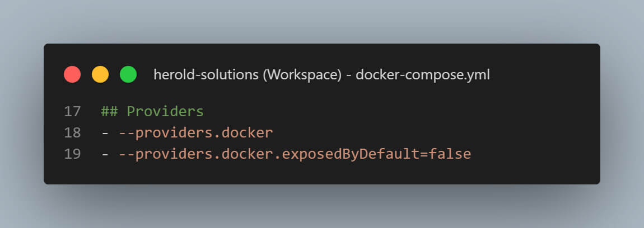
Task: Click the red close window dot
Action: click(x=72, y=74)
